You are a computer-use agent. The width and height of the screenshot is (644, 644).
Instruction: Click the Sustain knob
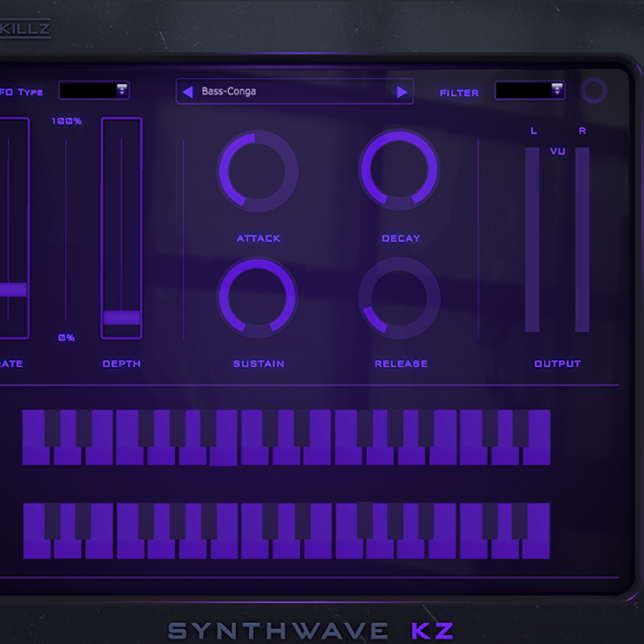(258, 298)
